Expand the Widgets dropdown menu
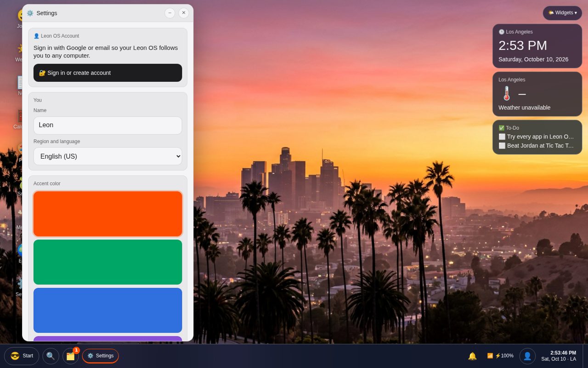 pyautogui.click(x=562, y=13)
